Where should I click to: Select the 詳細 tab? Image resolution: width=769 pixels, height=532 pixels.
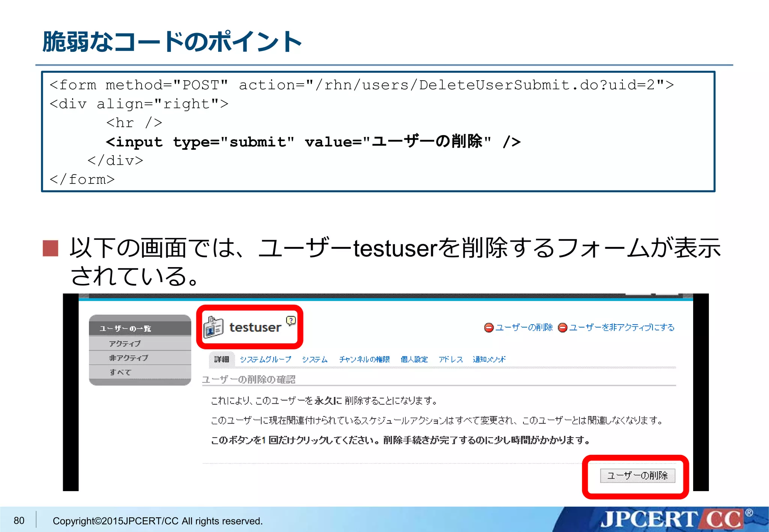(x=222, y=359)
